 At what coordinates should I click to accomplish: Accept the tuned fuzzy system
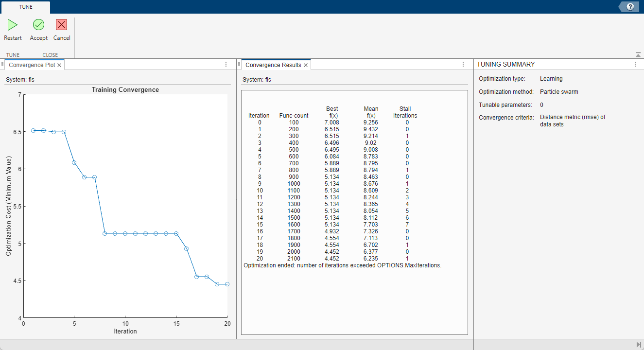click(38, 30)
